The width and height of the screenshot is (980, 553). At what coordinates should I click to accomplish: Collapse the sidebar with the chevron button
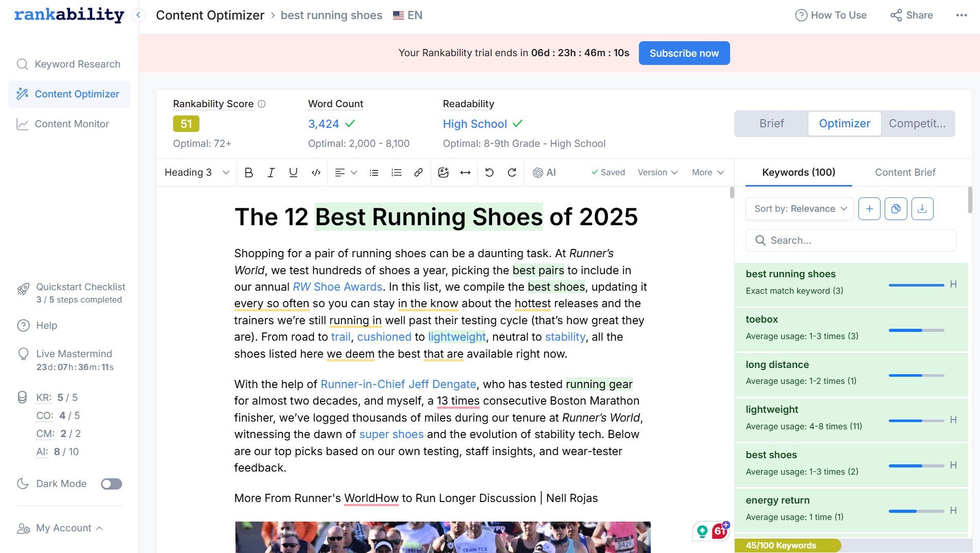(138, 15)
